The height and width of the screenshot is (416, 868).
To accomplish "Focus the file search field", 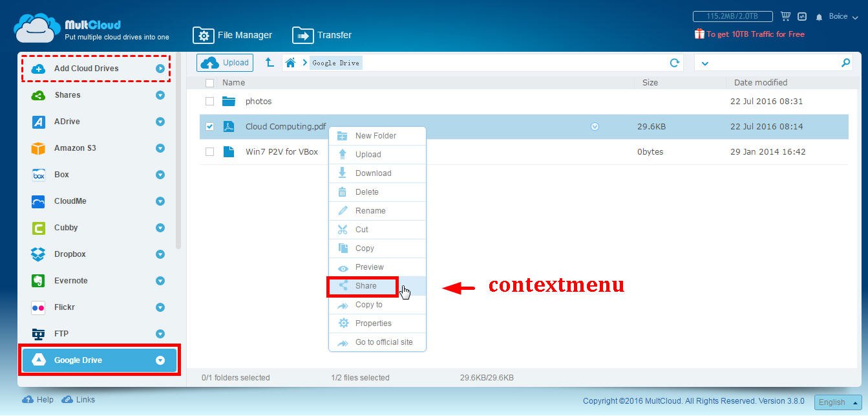I will pos(774,63).
